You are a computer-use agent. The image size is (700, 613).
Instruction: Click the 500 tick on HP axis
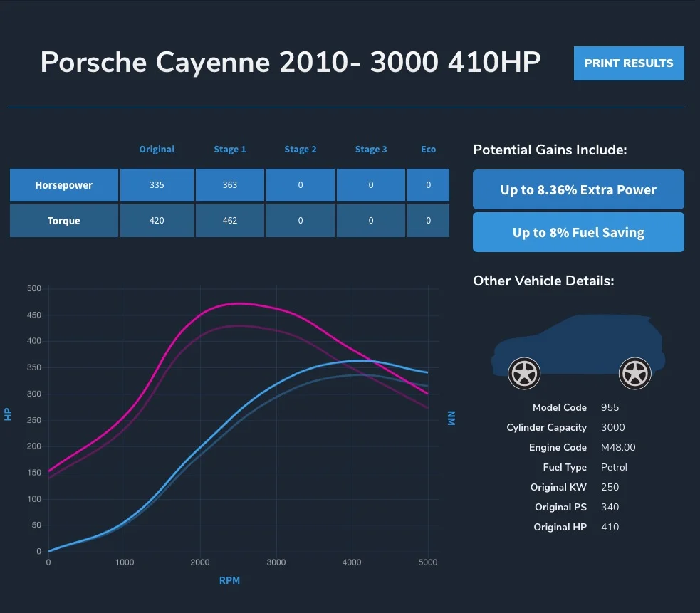tap(34, 288)
